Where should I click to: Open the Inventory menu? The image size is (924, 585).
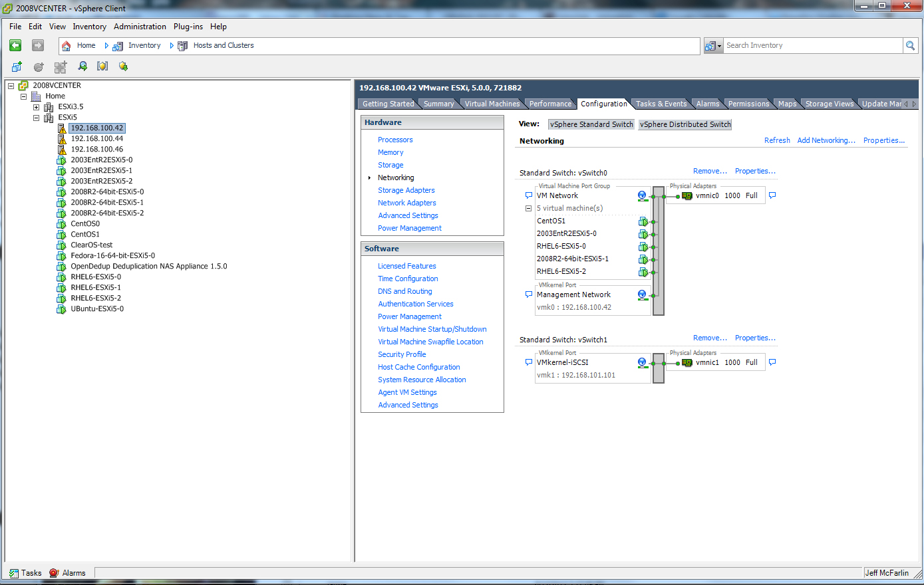tap(89, 27)
